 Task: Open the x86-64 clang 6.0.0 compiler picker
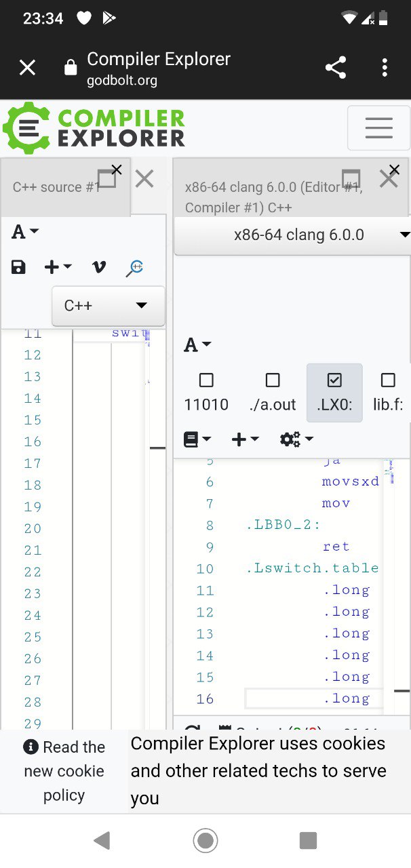293,235
